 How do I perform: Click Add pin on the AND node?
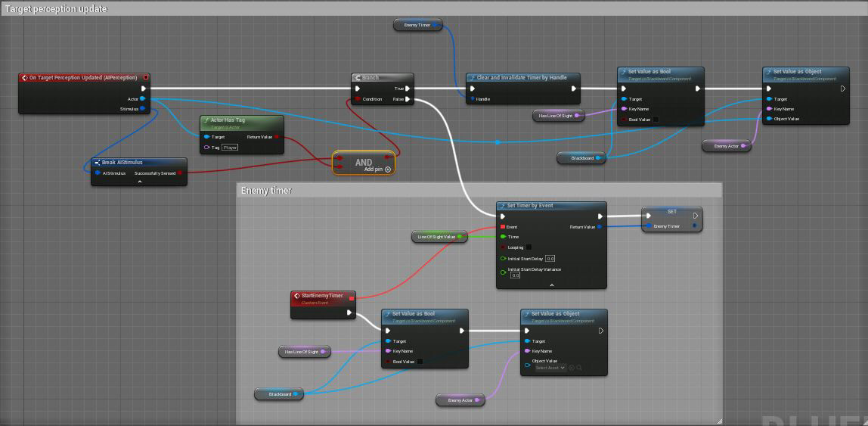click(x=377, y=169)
